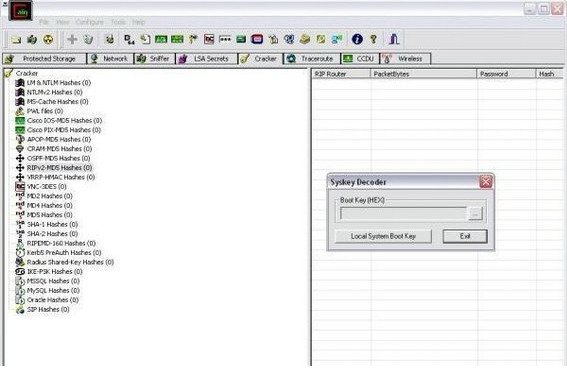This screenshot has height=372, width=567.
Task: Click the Start/Stop APR radiation icon
Action: pos(48,39)
